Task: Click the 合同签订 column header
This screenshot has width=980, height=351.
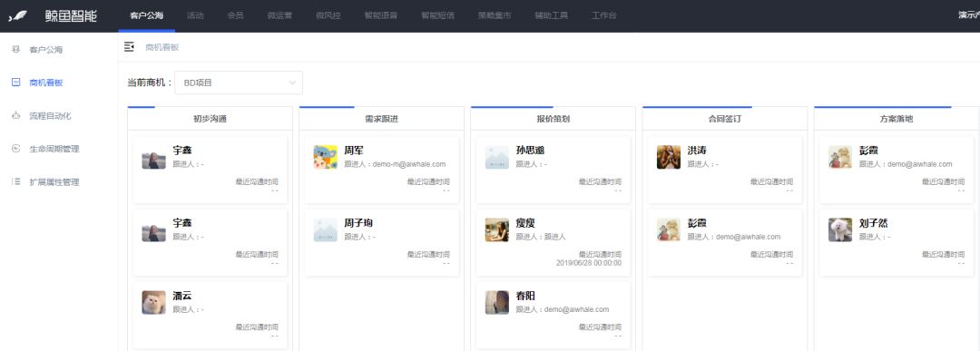Action: 725,119
